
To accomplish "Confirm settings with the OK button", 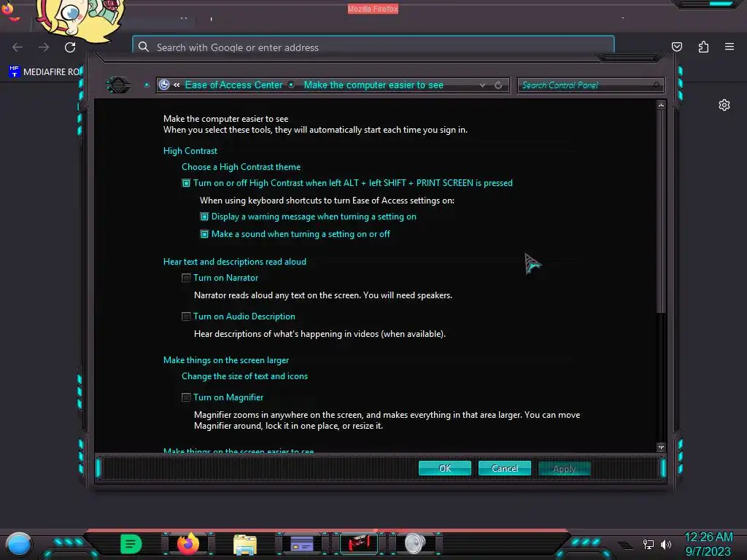I will [x=445, y=469].
